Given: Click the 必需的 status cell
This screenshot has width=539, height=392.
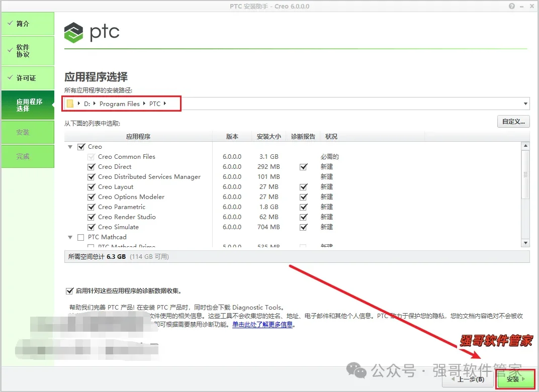Looking at the screenshot, I should 330,157.
